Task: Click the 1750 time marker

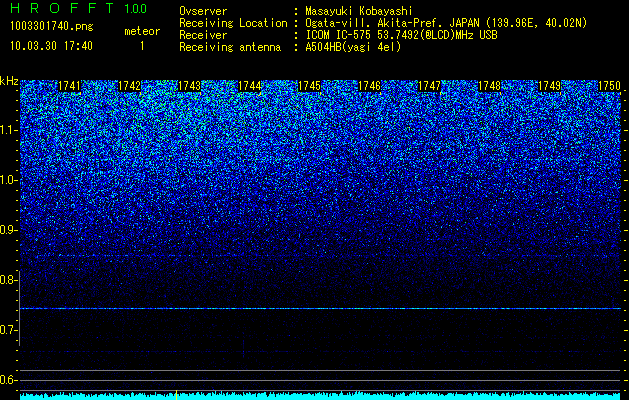Action: pyautogui.click(x=609, y=86)
